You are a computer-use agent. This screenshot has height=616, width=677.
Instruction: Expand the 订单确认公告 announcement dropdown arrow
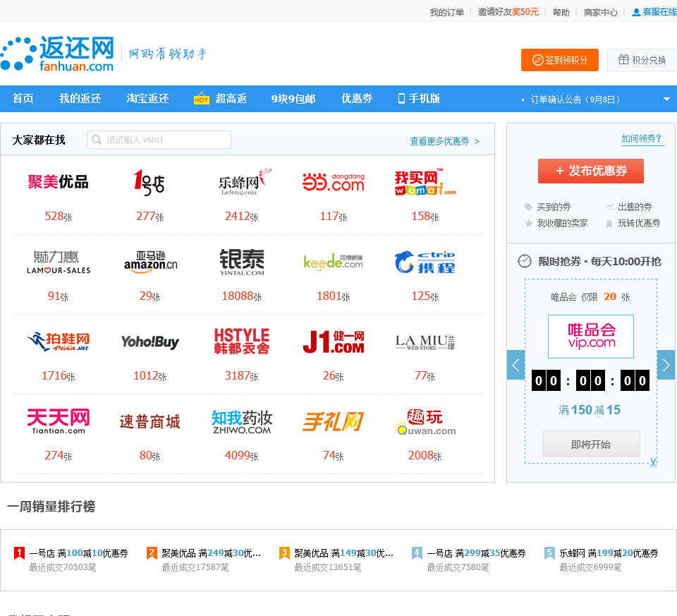click(666, 99)
